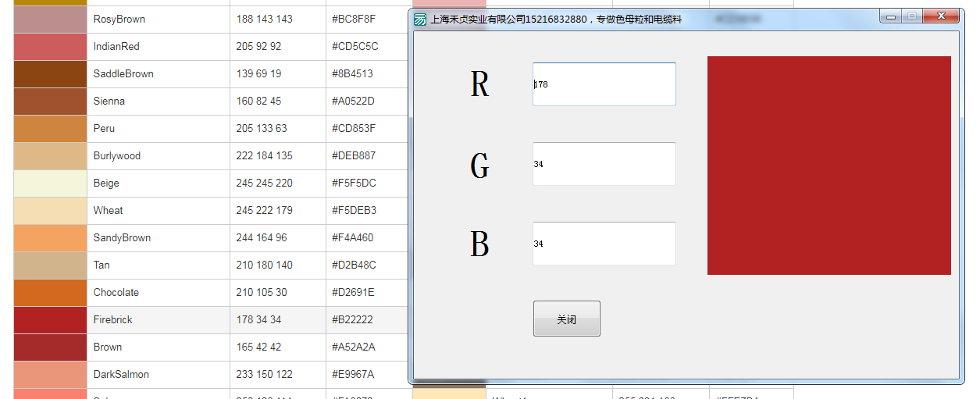This screenshot has width=980, height=399.
Task: Select the Wheat color swatch
Action: coord(50,211)
